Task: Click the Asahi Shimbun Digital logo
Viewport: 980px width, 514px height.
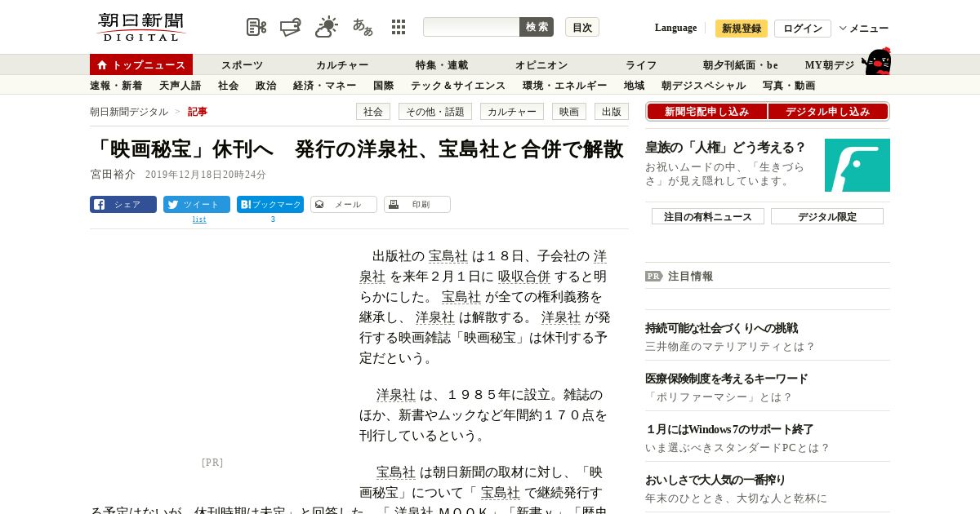Action: pos(141,27)
